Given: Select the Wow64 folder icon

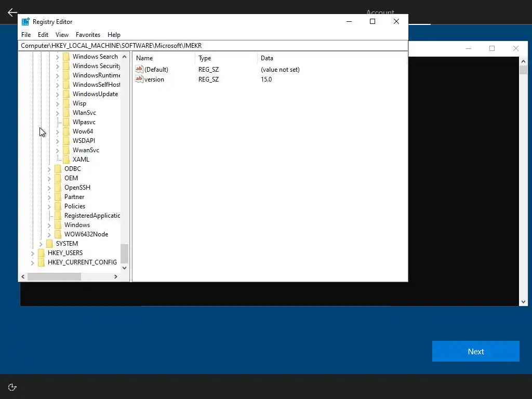Looking at the screenshot, I should coord(66,131).
